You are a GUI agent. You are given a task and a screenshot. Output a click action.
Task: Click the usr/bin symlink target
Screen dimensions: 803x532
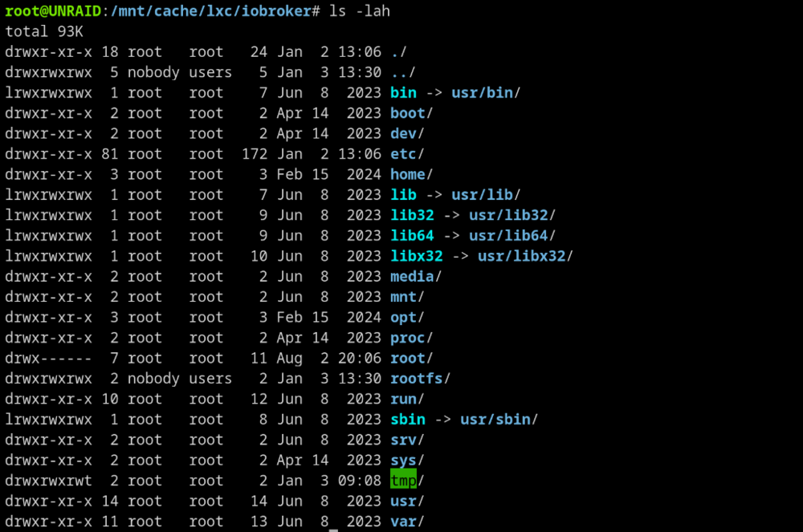click(482, 92)
